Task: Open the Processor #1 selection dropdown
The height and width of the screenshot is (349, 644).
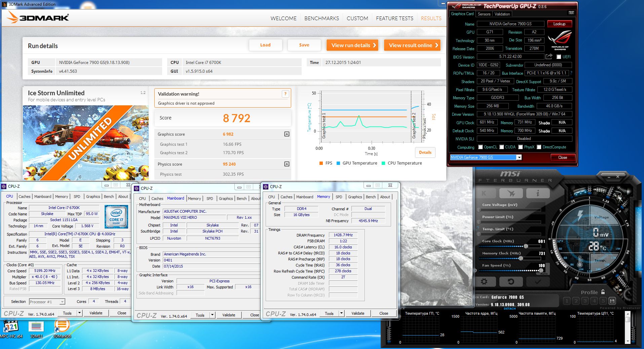Action: click(x=47, y=302)
